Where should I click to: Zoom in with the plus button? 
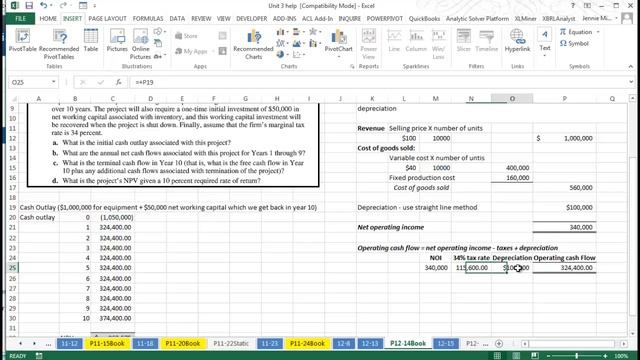(x=605, y=356)
